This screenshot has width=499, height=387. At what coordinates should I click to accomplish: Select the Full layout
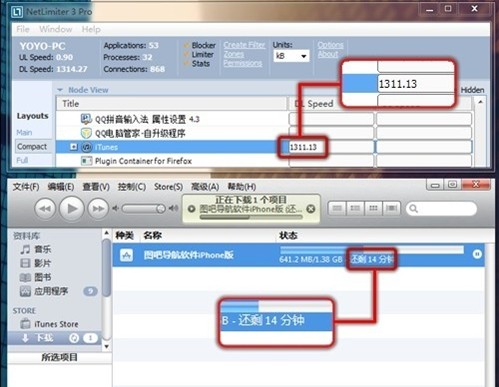pos(22,160)
